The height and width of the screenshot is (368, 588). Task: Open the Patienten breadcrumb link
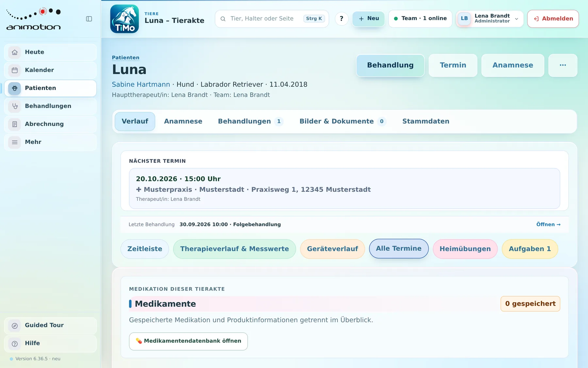point(125,58)
